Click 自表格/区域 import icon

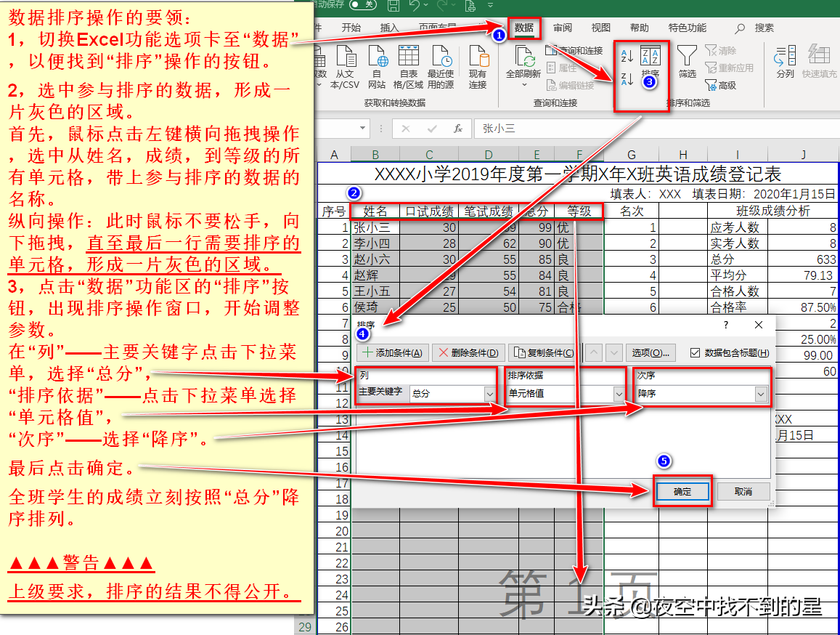coord(408,67)
